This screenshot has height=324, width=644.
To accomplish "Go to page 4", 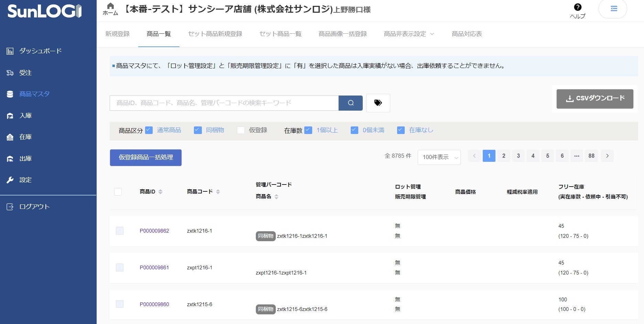I will (533, 156).
